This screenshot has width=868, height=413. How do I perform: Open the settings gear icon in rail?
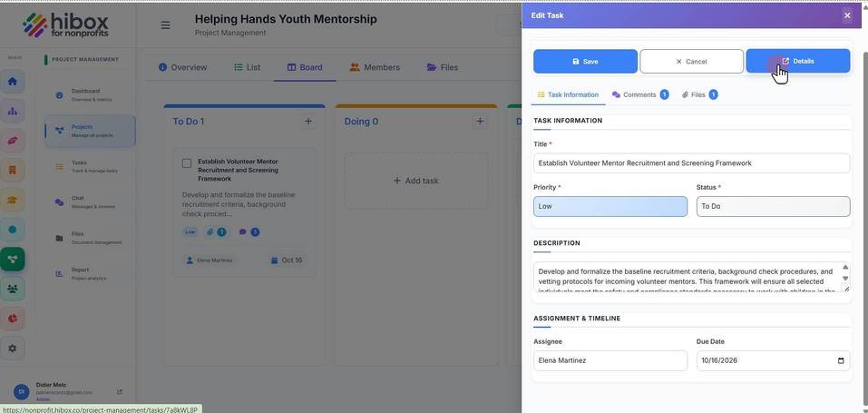(13, 349)
